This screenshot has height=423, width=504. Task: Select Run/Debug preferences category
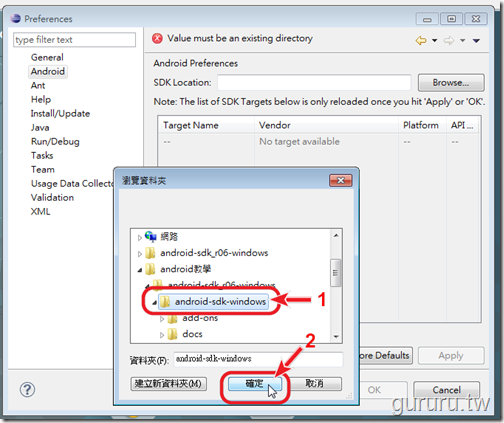point(55,141)
